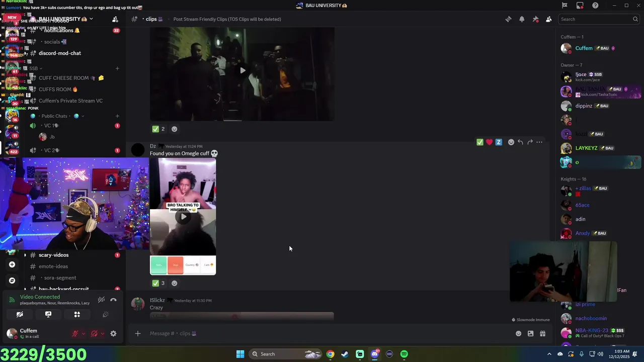The width and height of the screenshot is (644, 362).
Task: Open Discover servers compass icon
Action: click(12, 281)
